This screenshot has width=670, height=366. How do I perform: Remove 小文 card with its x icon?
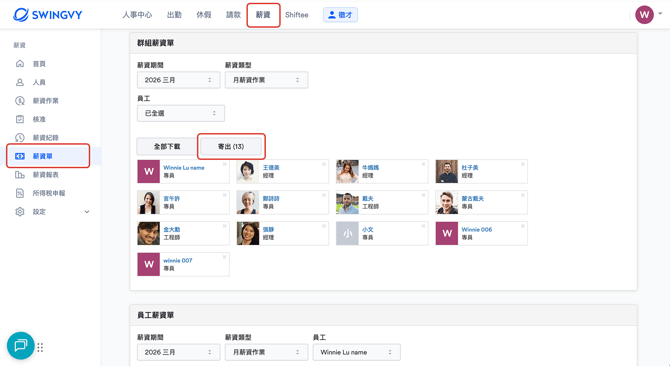pyautogui.click(x=423, y=226)
